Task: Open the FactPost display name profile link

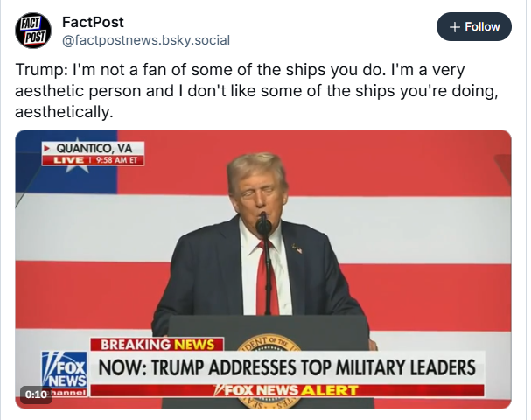Action: (x=93, y=21)
